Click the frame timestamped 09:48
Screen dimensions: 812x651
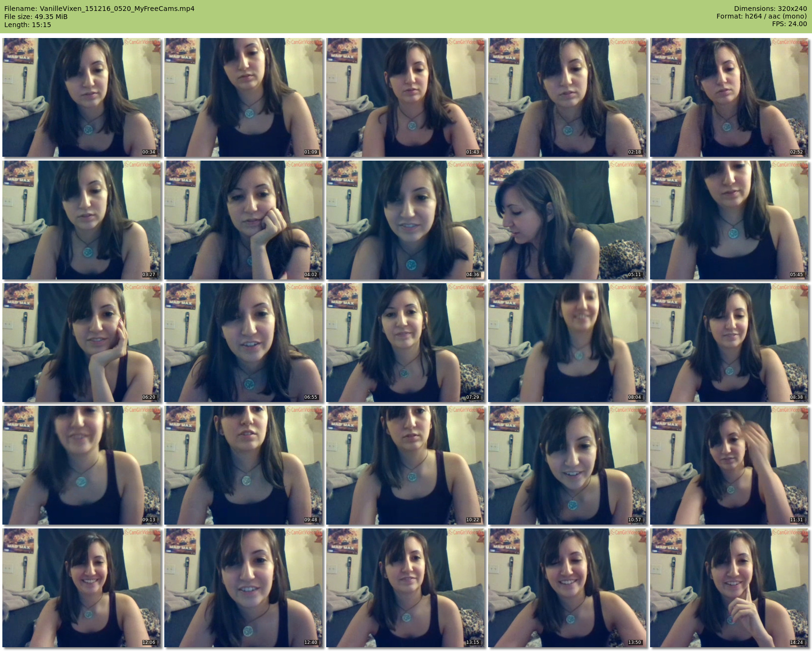point(244,465)
